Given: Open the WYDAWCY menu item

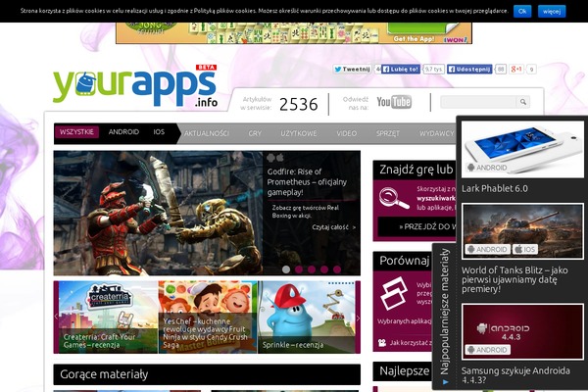Looking at the screenshot, I should [436, 133].
